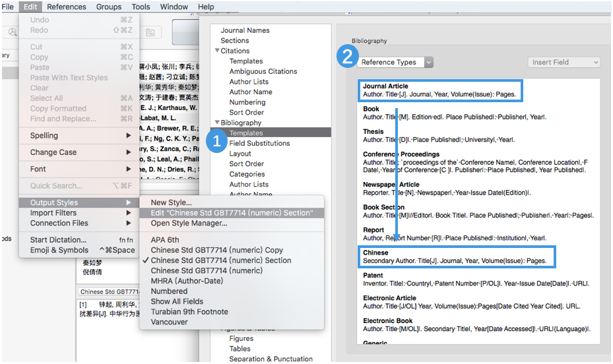Open the Reference Types dropdown

click(395, 62)
